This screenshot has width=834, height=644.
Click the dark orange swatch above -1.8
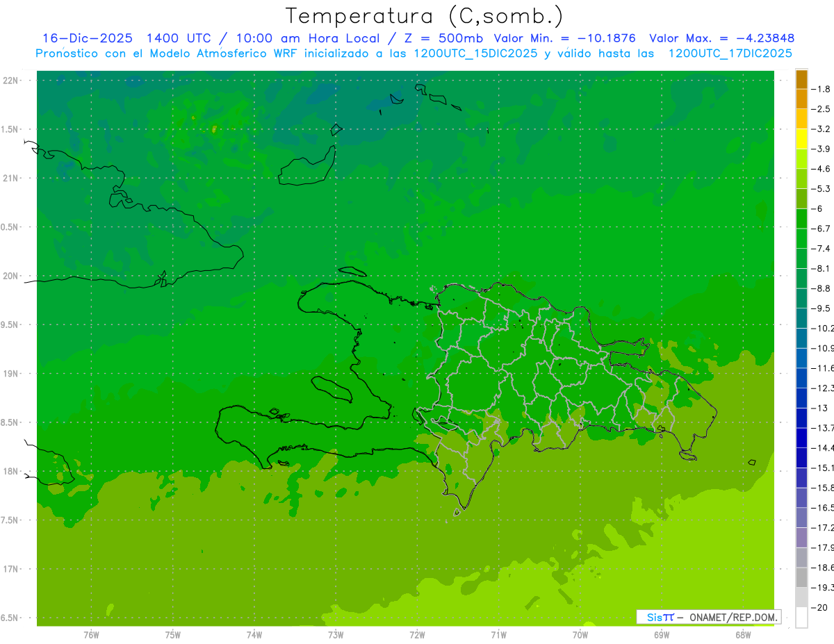[x=801, y=79]
